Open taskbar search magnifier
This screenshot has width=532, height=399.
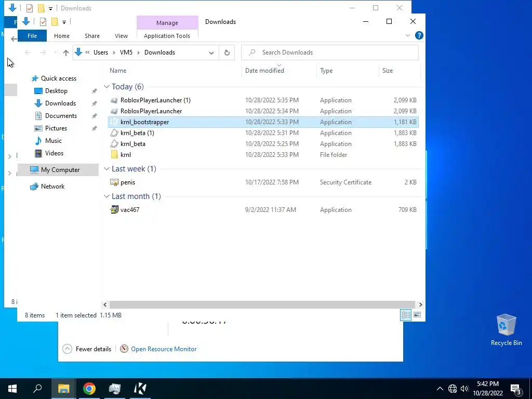point(37,389)
